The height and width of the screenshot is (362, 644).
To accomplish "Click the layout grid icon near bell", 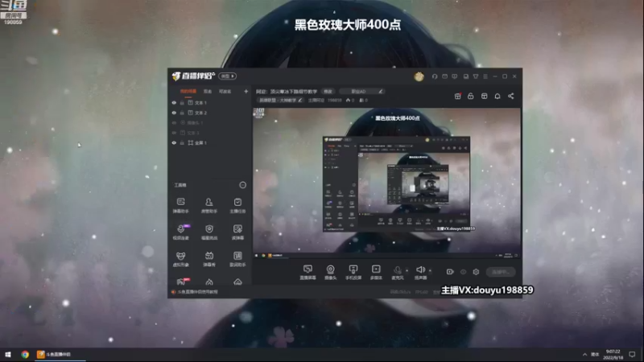I will pyautogui.click(x=485, y=96).
